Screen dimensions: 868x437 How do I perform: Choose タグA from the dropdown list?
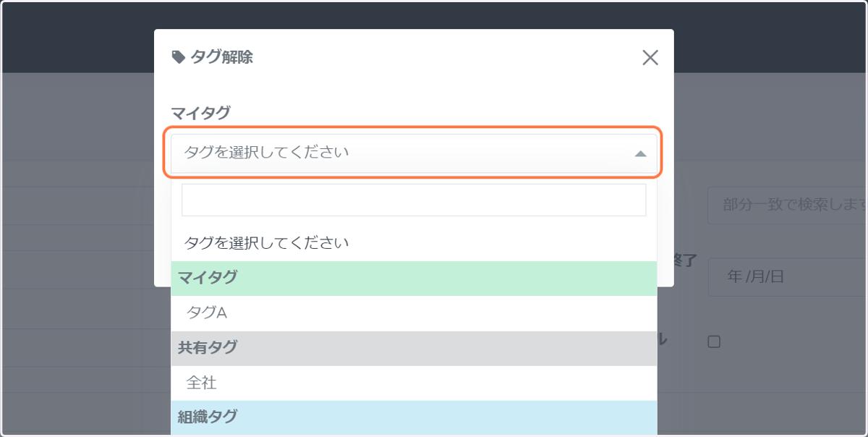414,313
